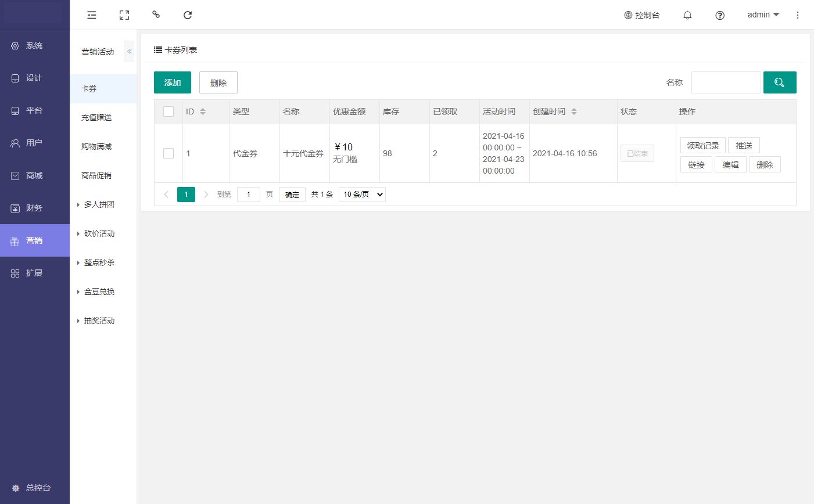Go to 充值赠送 menu item

click(x=96, y=117)
